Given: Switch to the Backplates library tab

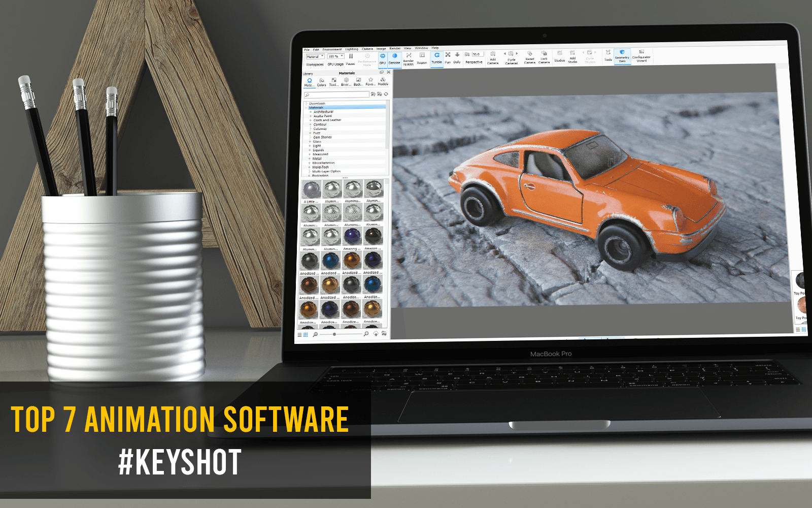Looking at the screenshot, I should pos(358,81).
